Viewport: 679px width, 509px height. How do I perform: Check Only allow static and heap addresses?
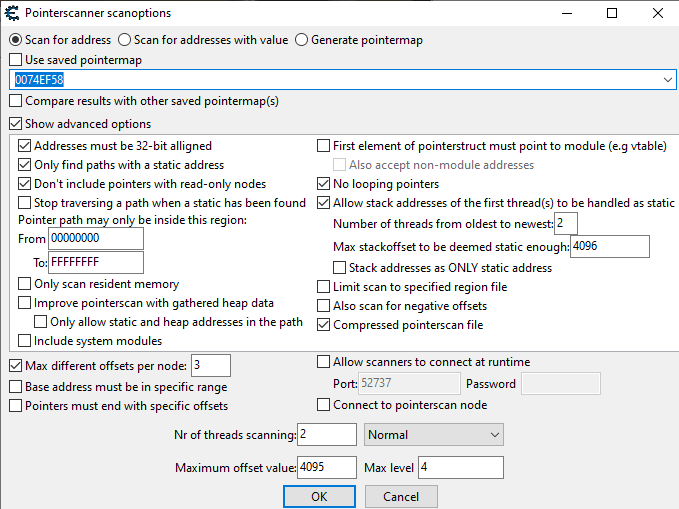pyautogui.click(x=41, y=322)
